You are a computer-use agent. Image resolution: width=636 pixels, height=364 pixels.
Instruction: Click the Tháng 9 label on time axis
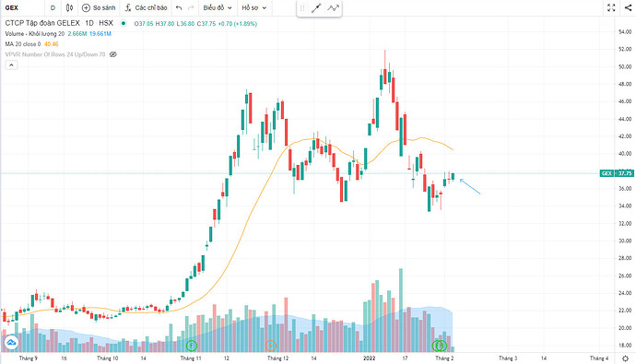click(28, 358)
